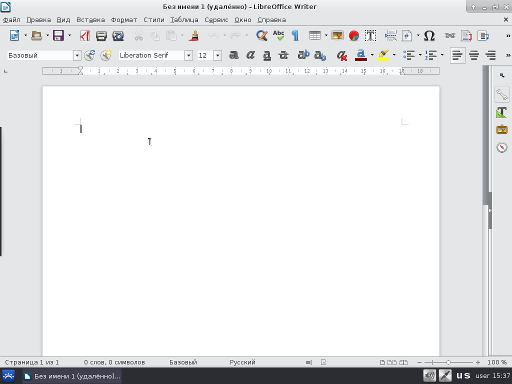Toggle strikethrough formatting
The image size is (512, 384).
[x=283, y=55]
